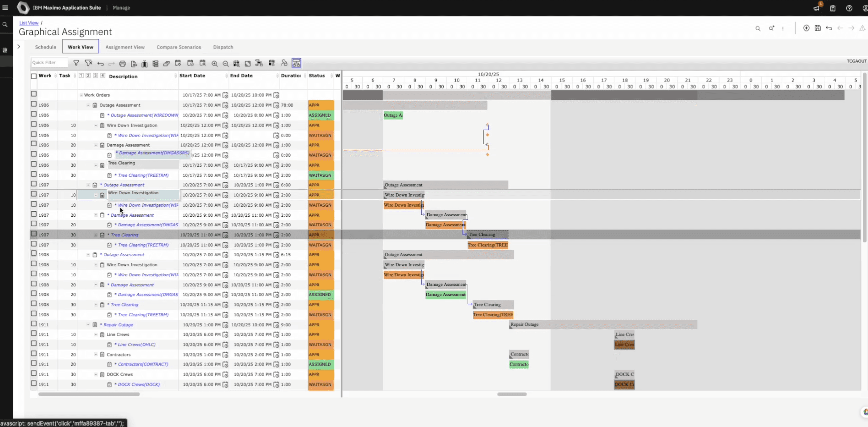Switch to the Assignment View tab
Viewport: 868px width, 427px height.
coord(125,47)
